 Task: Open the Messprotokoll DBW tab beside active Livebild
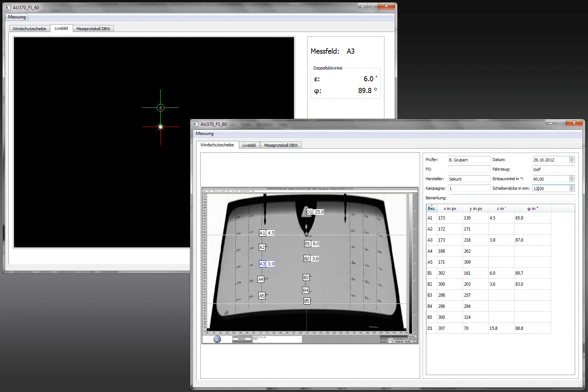click(x=93, y=29)
